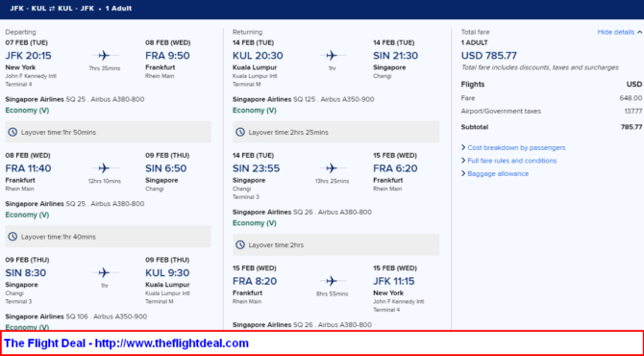
Task: Click the airplane icon for KUL to SIN returning flight
Action: (x=332, y=55)
